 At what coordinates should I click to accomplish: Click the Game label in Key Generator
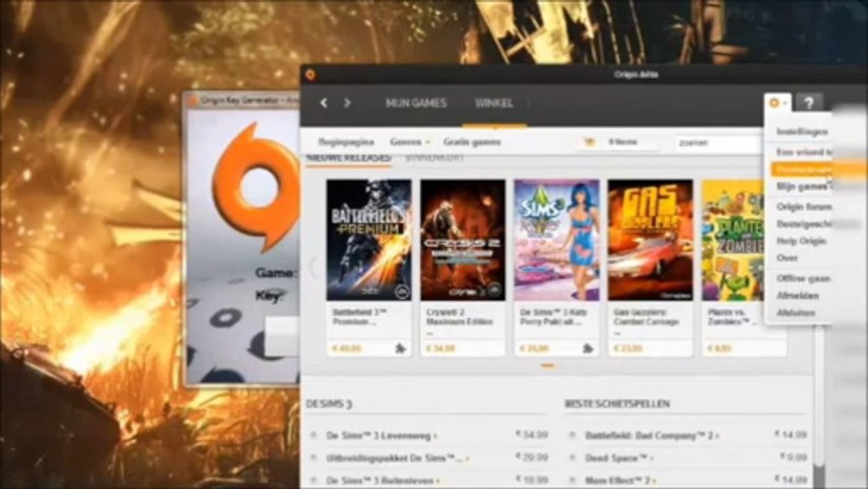coord(277,273)
